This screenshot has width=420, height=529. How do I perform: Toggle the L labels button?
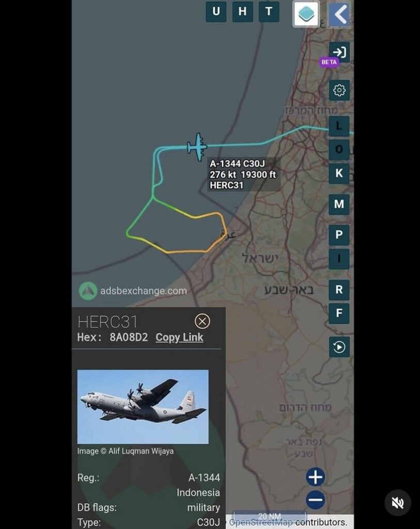coord(339,126)
